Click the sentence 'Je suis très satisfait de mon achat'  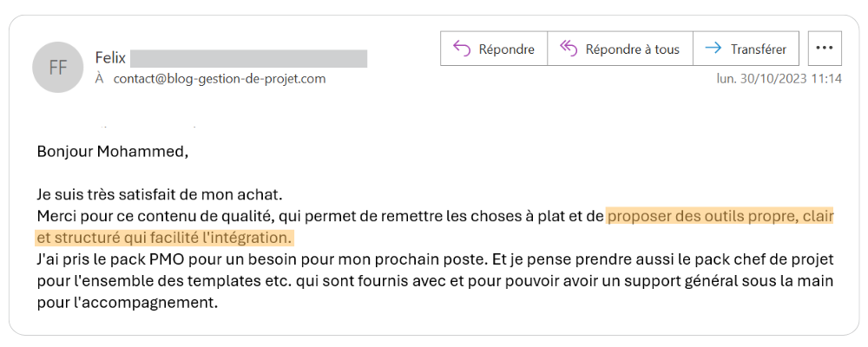160,195
